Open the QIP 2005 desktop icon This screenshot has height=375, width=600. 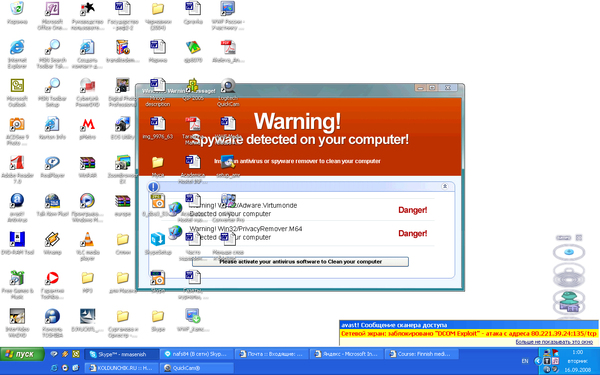pos(193,86)
